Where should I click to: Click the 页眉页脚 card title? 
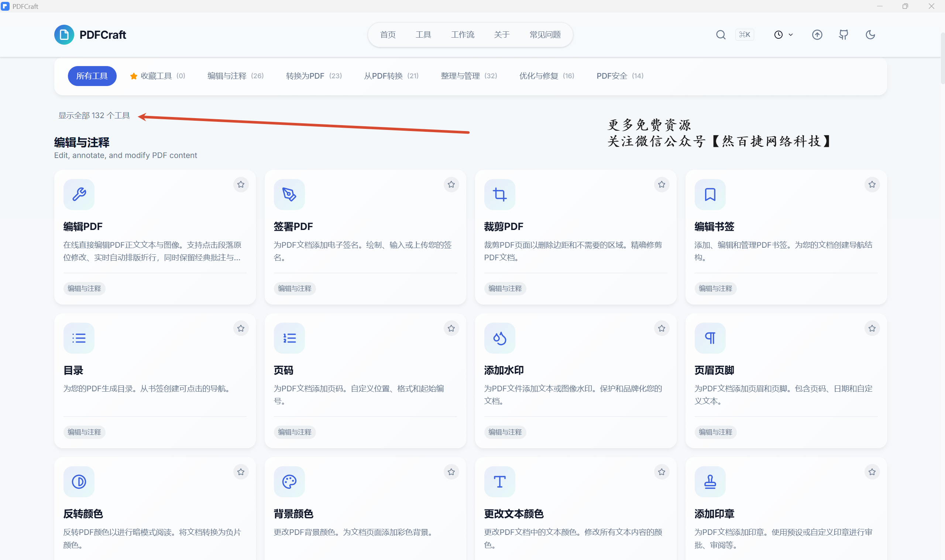[714, 370]
